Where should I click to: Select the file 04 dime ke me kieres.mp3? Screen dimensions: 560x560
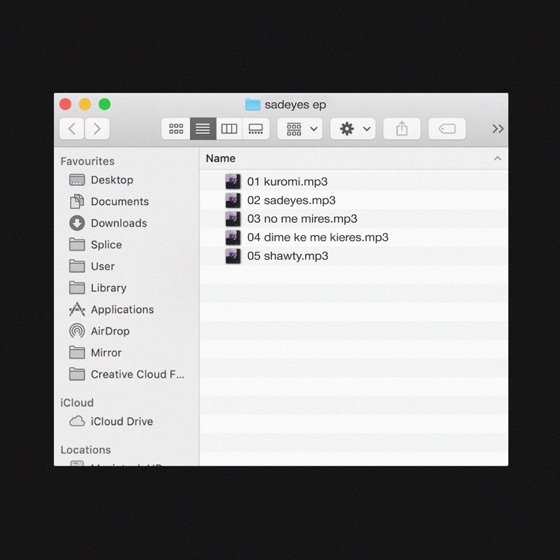(354, 237)
